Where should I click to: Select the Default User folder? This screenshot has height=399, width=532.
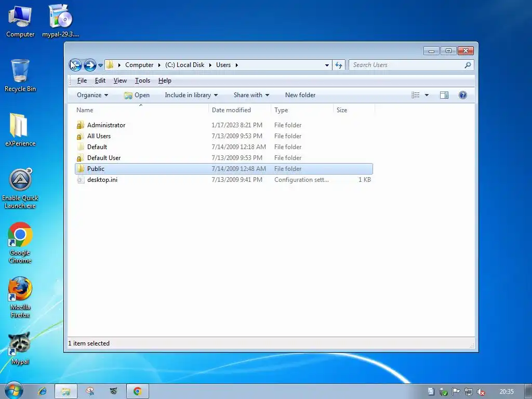point(224,158)
